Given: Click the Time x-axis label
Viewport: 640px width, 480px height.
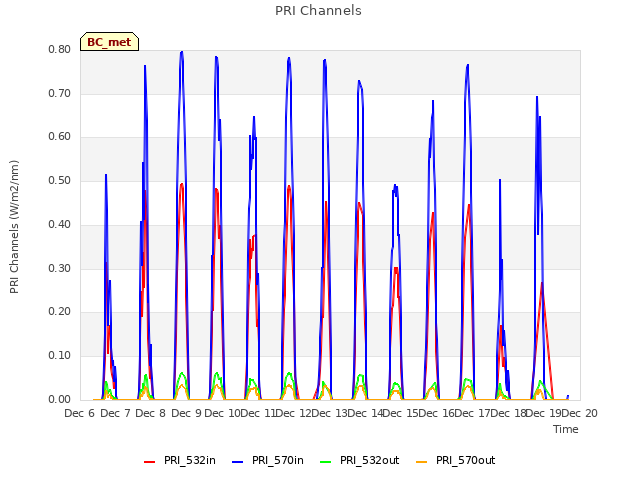Looking at the screenshot, I should point(566,429).
